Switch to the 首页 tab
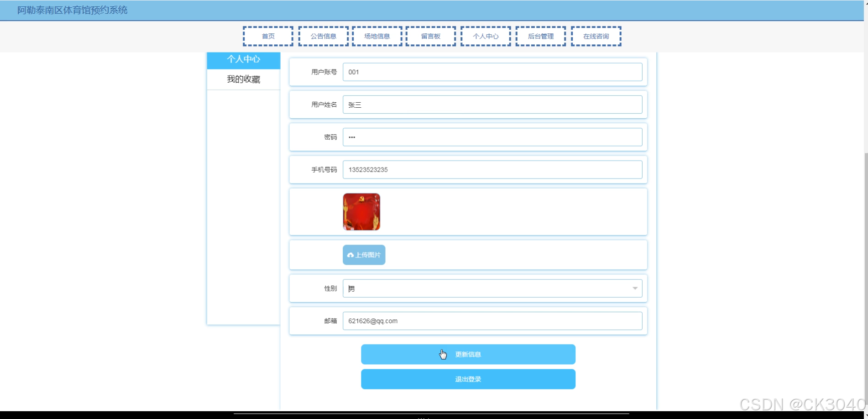868x419 pixels. coord(268,36)
